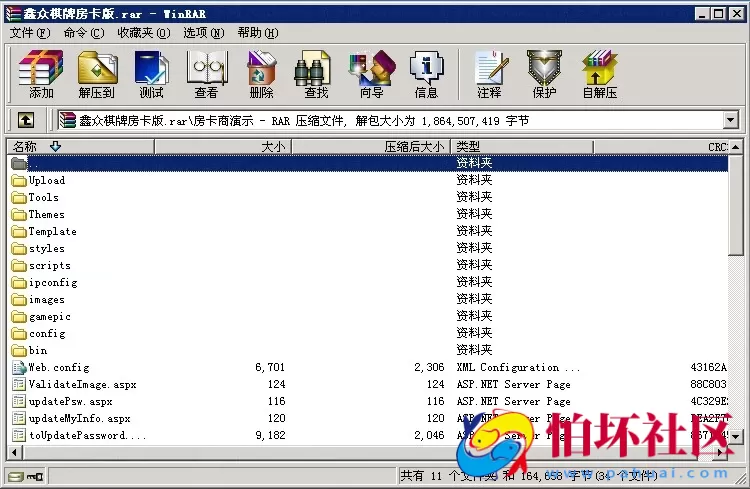This screenshot has width=750, height=489.
Task: Click the 注释 (Comment) toolbar icon
Action: point(489,75)
